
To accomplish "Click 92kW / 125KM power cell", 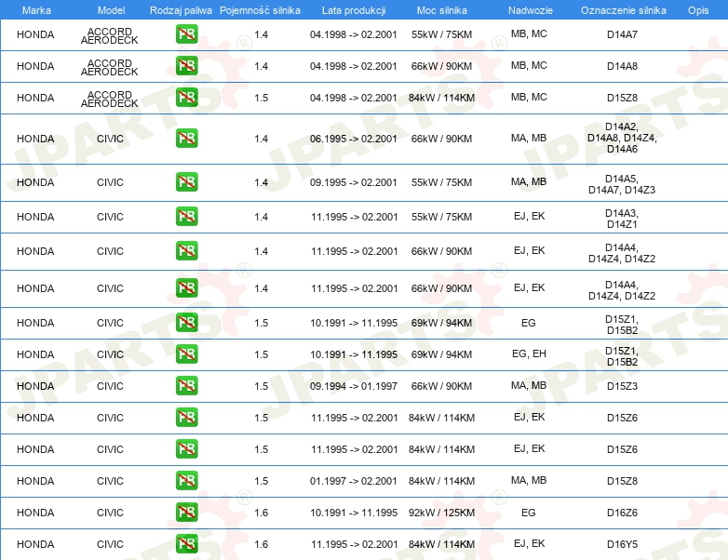I will [441, 513].
